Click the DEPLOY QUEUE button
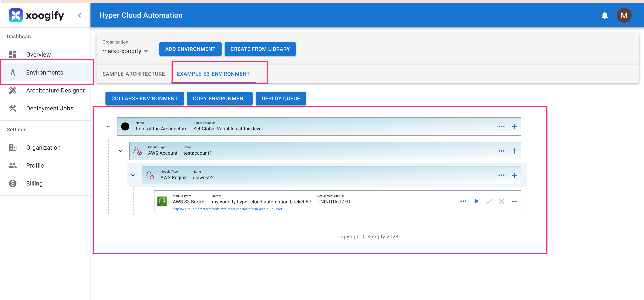The image size is (644, 300). point(280,98)
